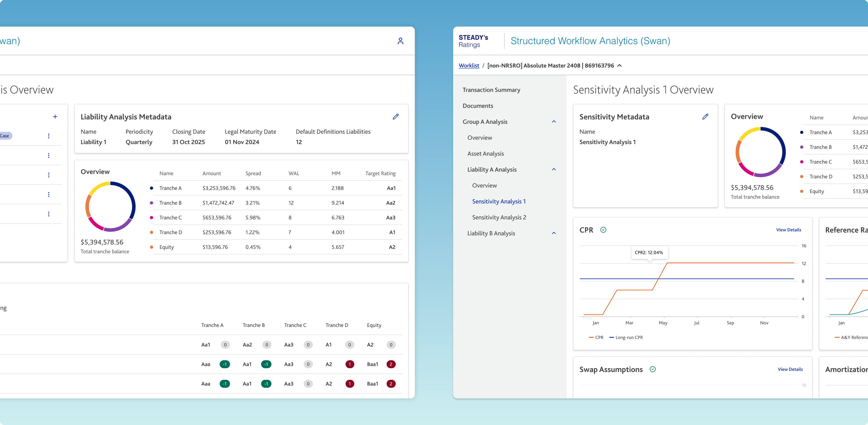The width and height of the screenshot is (868, 425).
Task: Click Swap Assumptions check status icon
Action: pyautogui.click(x=652, y=369)
